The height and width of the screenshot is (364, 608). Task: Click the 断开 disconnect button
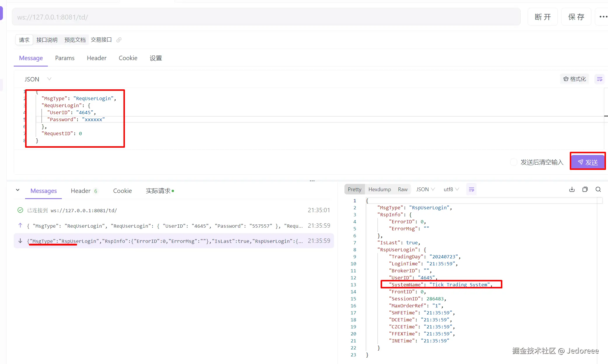(x=543, y=17)
